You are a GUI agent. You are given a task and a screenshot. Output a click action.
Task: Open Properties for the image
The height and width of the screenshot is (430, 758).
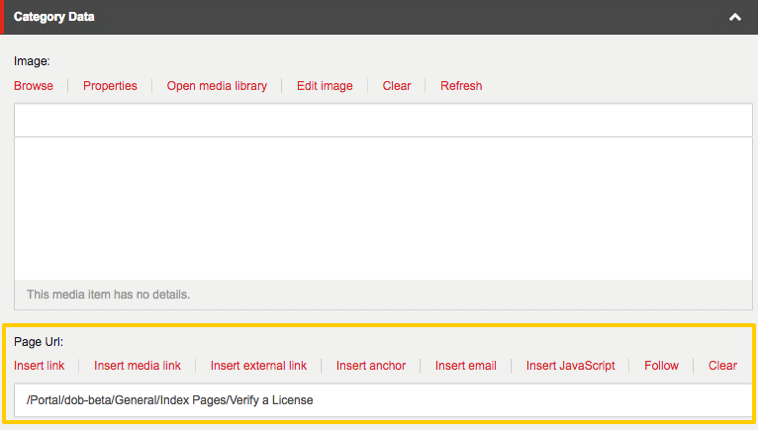110,86
